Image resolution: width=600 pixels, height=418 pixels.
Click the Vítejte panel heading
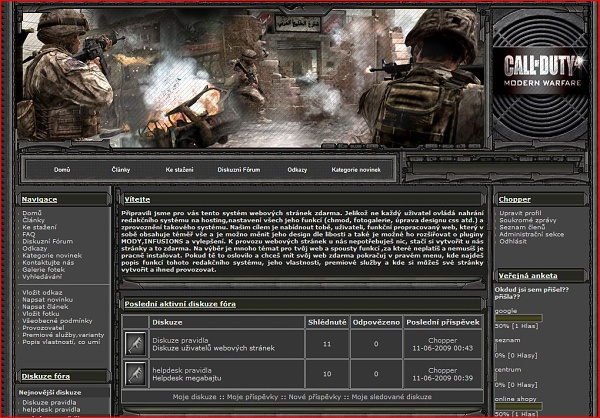tap(137, 199)
